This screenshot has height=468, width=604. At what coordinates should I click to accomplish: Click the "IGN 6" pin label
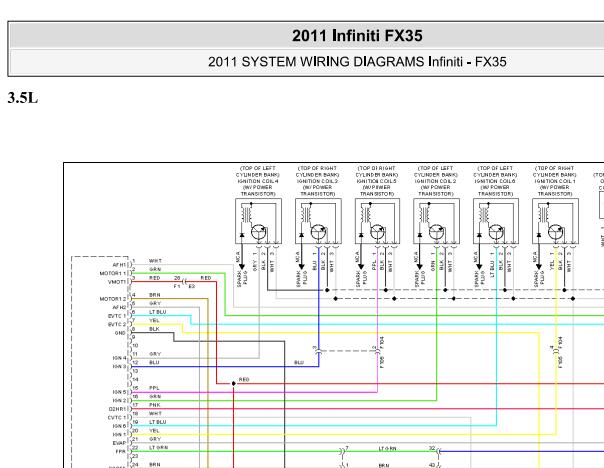pos(119,426)
